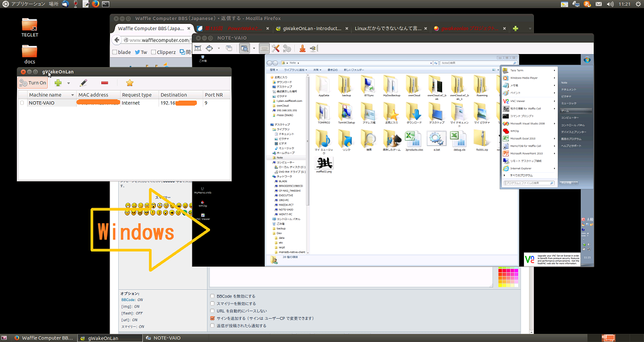Click switch tab pages icon in NOTE-VAIO toolbar

tap(229, 48)
